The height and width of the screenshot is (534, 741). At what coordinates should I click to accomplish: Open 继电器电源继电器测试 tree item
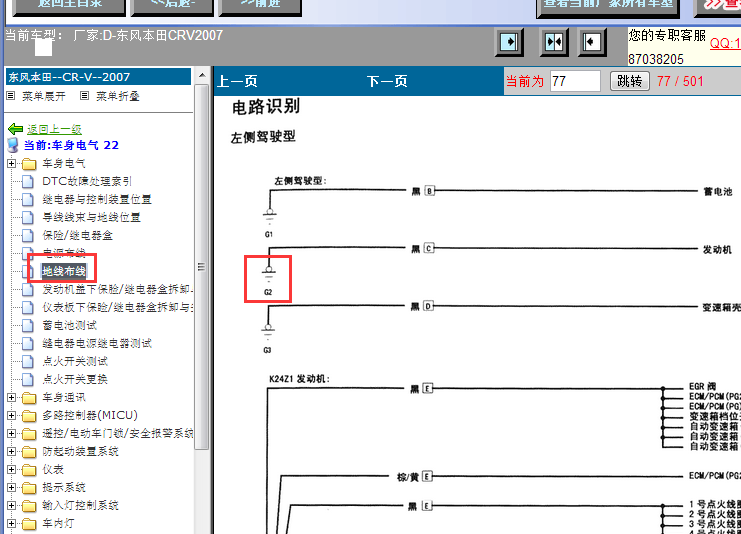[x=97, y=343]
